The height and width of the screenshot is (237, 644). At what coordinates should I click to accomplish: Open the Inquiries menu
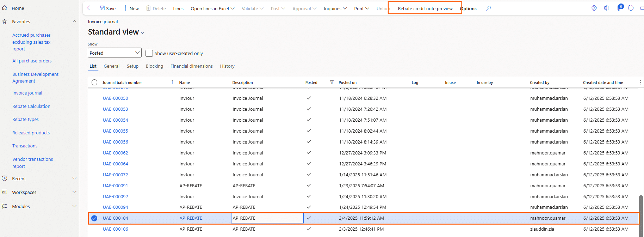click(x=335, y=8)
